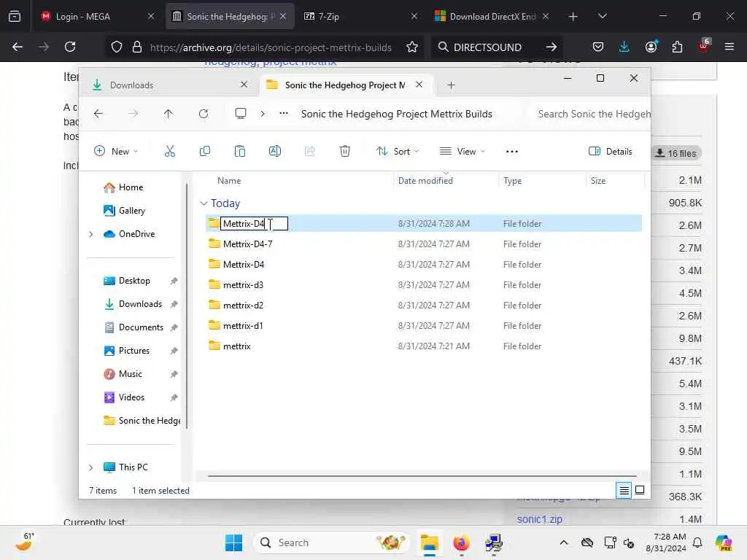The width and height of the screenshot is (747, 560).
Task: Save page to Pocket icon
Action: (x=598, y=47)
